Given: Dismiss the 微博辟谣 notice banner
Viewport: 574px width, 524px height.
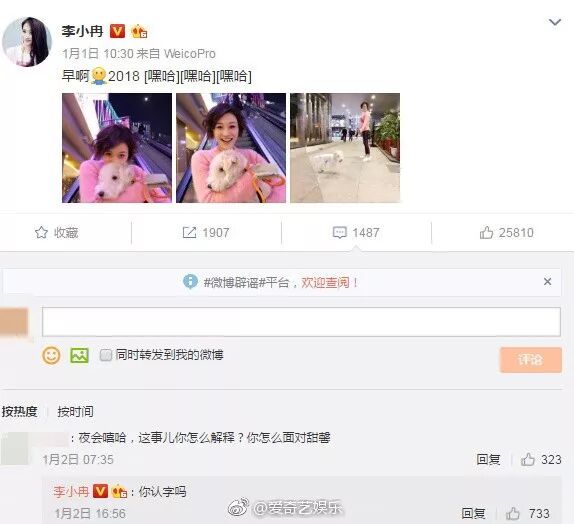Looking at the screenshot, I should point(547,282).
